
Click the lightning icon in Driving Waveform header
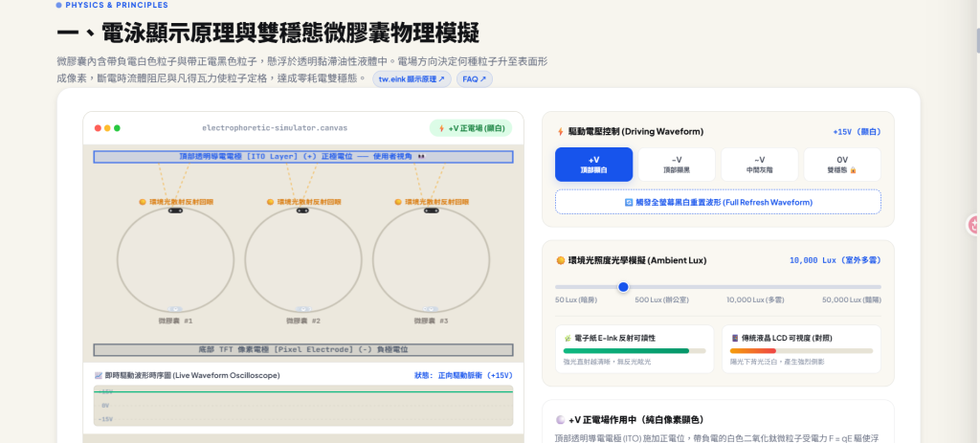click(x=561, y=132)
